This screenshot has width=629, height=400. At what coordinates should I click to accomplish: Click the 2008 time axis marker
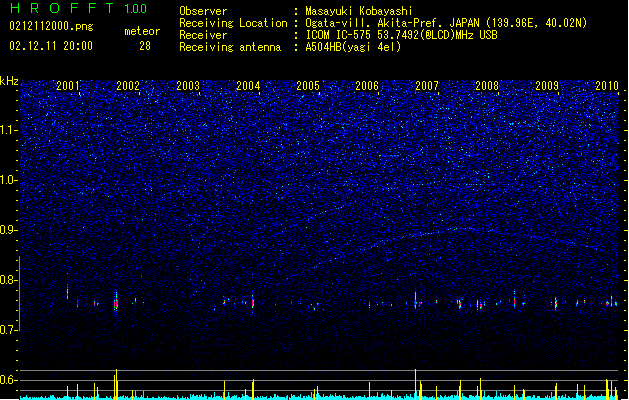click(x=487, y=85)
